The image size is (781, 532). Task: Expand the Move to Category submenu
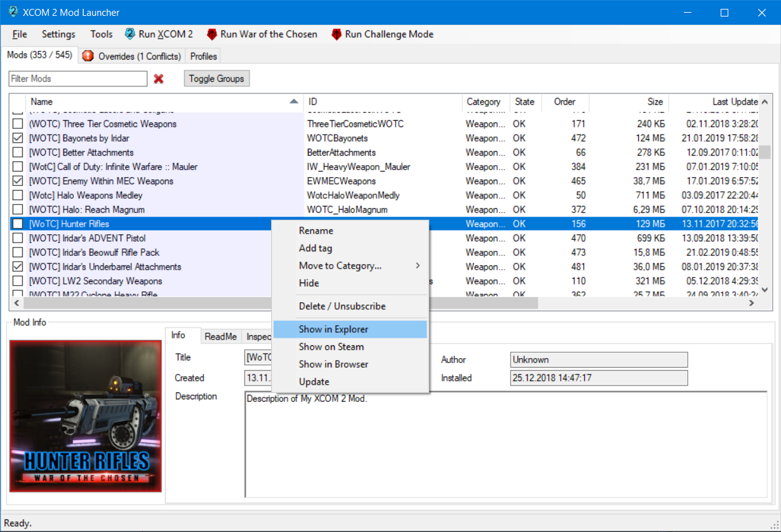pyautogui.click(x=350, y=266)
